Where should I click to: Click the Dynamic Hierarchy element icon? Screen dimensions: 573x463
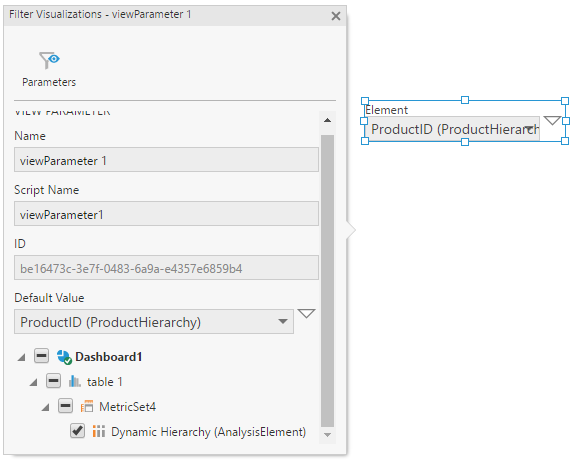click(99, 432)
